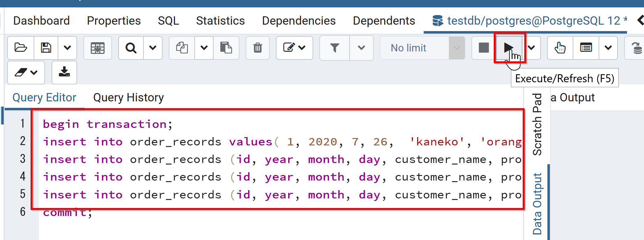Click the Open File folder icon
The image size is (644, 240).
click(21, 48)
